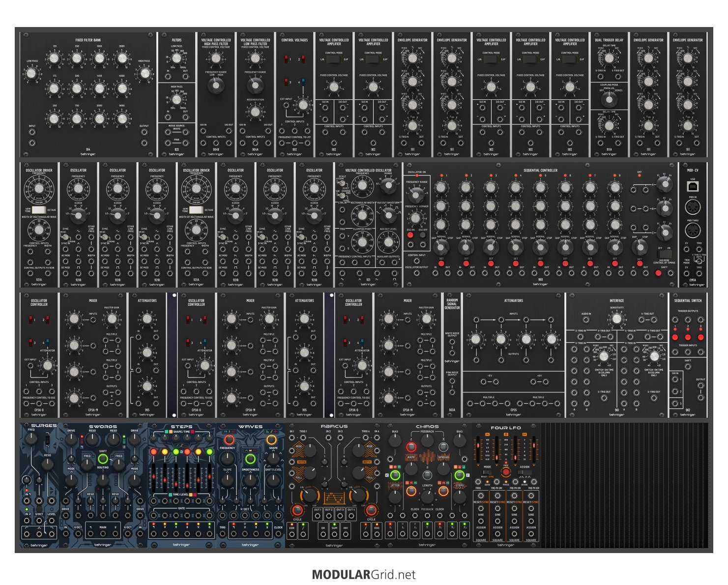Flip blue switch 4 on Control Voltages 992

(x=303, y=82)
